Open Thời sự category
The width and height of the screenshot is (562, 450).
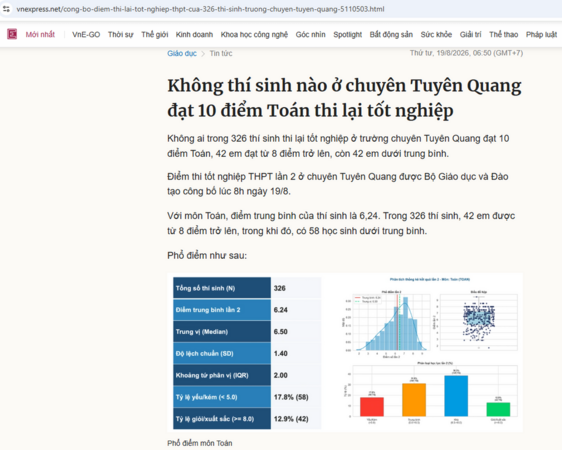(x=120, y=34)
